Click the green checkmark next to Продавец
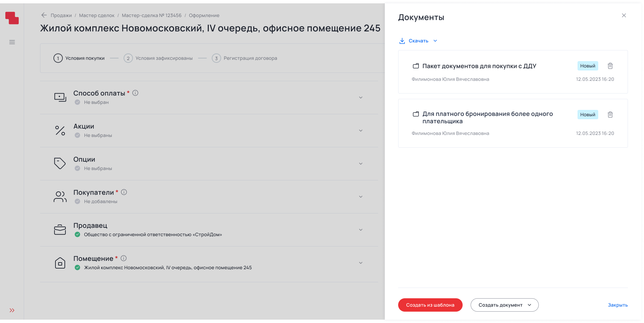This screenshot has height=323, width=644. point(78,234)
